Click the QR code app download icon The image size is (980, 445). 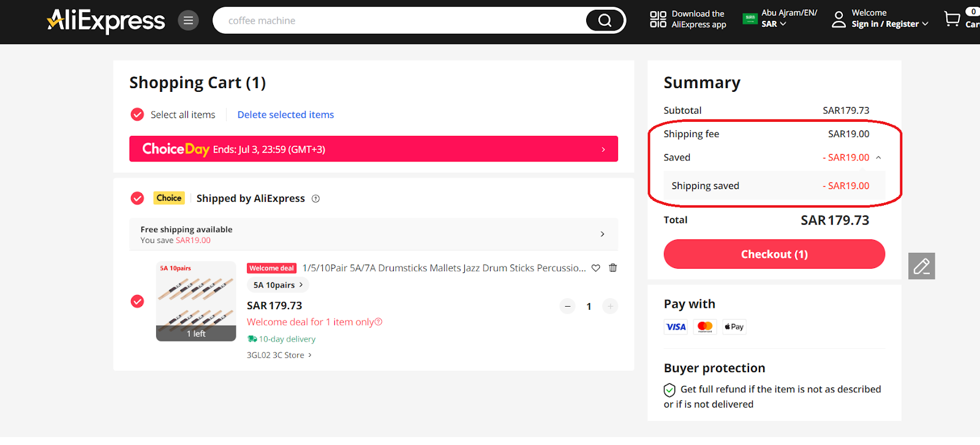[658, 19]
